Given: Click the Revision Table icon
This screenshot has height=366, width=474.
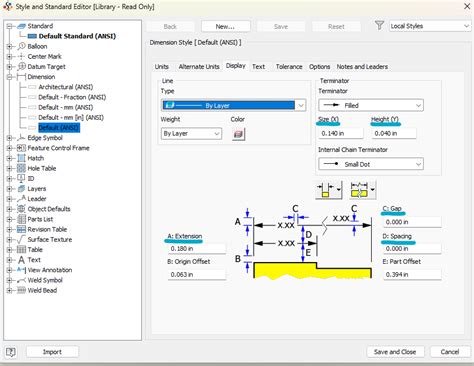Looking at the screenshot, I should coord(22,229).
